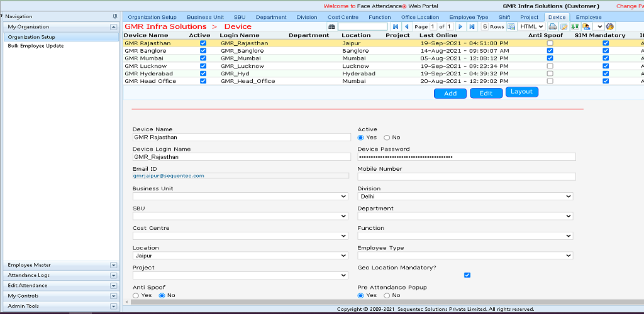Go to next page arrow
The width and height of the screenshot is (644, 314).
(461, 27)
